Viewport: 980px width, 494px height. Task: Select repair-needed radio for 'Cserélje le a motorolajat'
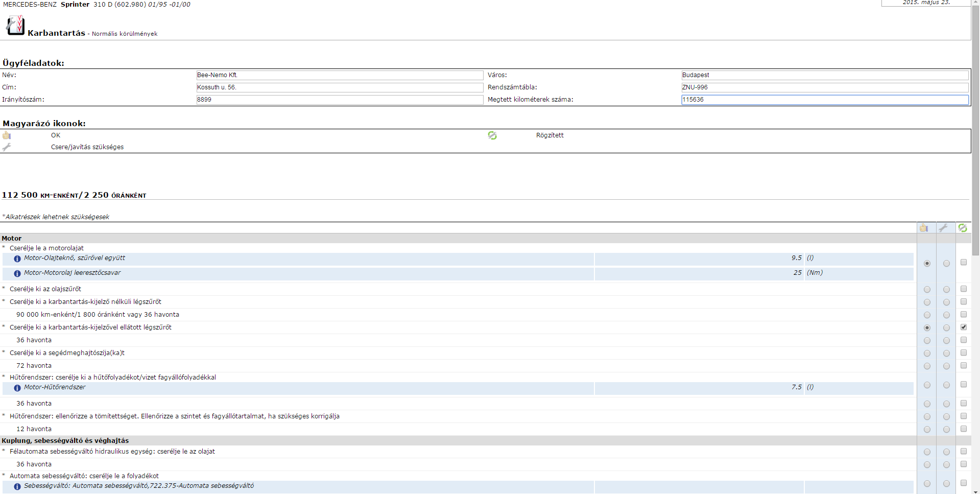946,264
